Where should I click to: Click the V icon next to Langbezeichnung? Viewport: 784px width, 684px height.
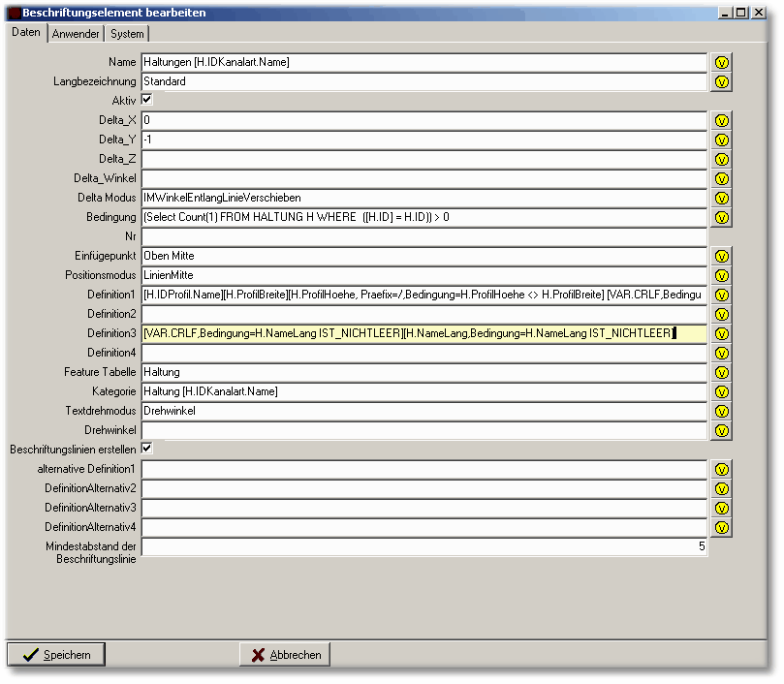(721, 81)
